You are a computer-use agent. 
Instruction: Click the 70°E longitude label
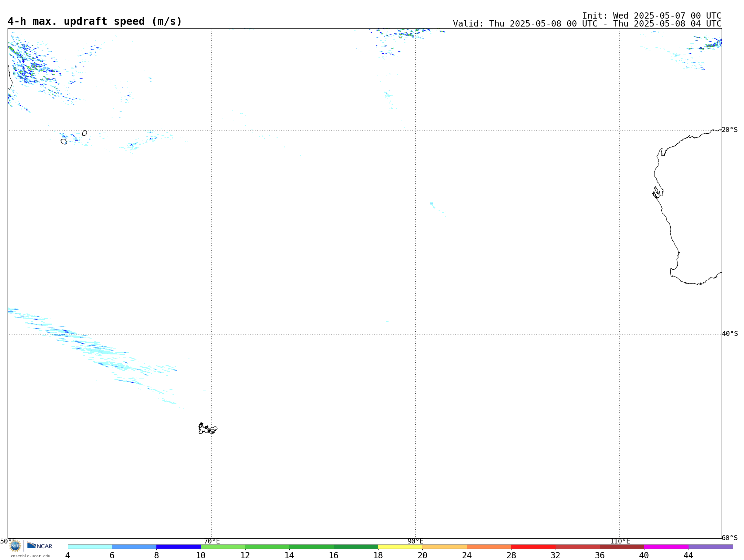click(212, 541)
